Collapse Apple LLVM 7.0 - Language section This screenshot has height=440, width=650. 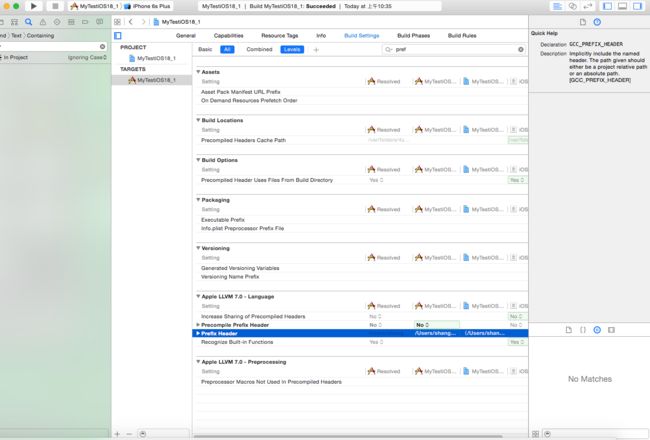coord(198,297)
